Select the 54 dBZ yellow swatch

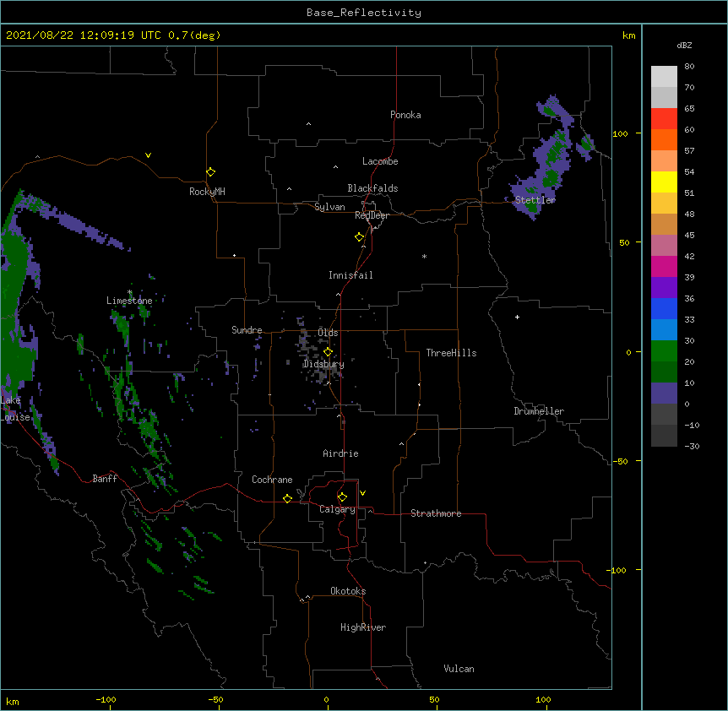point(664,182)
